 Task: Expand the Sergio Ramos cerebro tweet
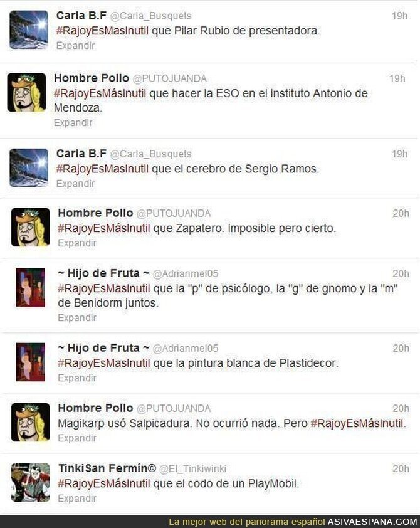coord(76,184)
